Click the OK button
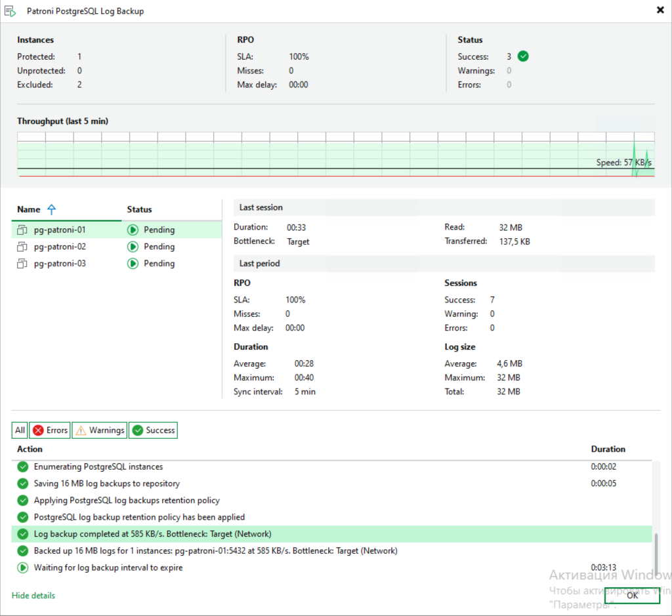Image resolution: width=672 pixels, height=616 pixels. click(x=632, y=596)
